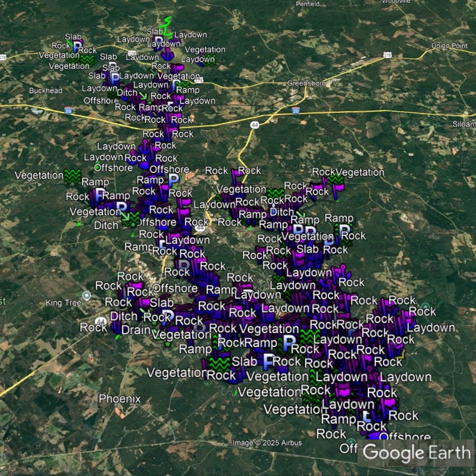
Task: Click the Buckhead place label
Action: (x=45, y=91)
